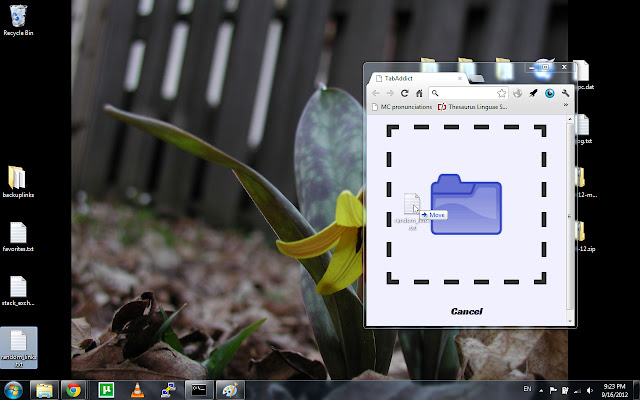
Task: Click the rocket extension icon
Action: point(533,93)
